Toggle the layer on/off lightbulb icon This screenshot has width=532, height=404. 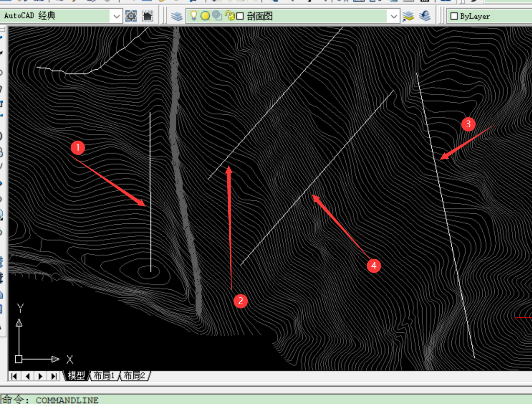(193, 16)
